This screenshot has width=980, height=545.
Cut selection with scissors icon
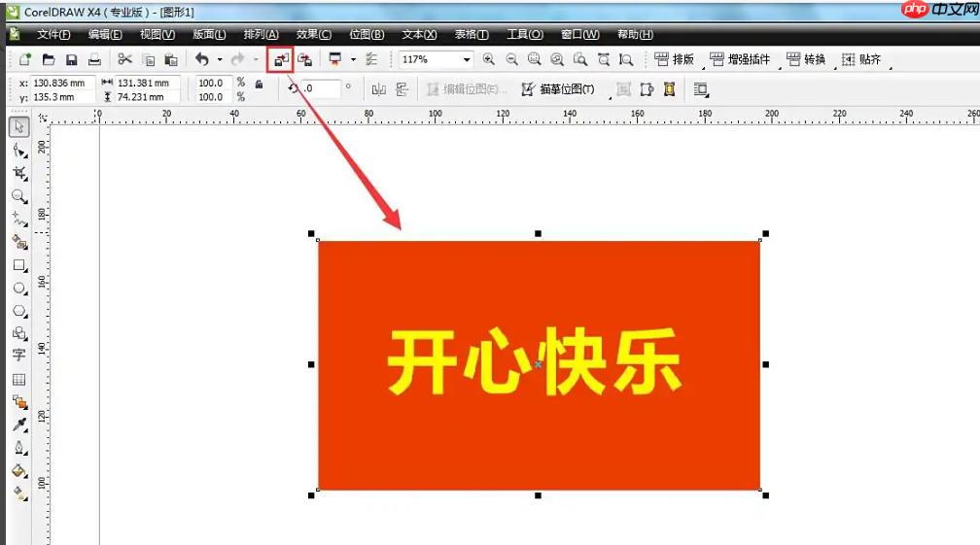coord(125,59)
